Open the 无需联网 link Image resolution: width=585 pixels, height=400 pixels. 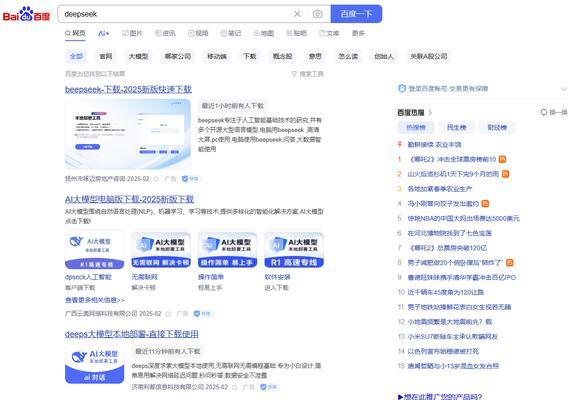(x=144, y=277)
